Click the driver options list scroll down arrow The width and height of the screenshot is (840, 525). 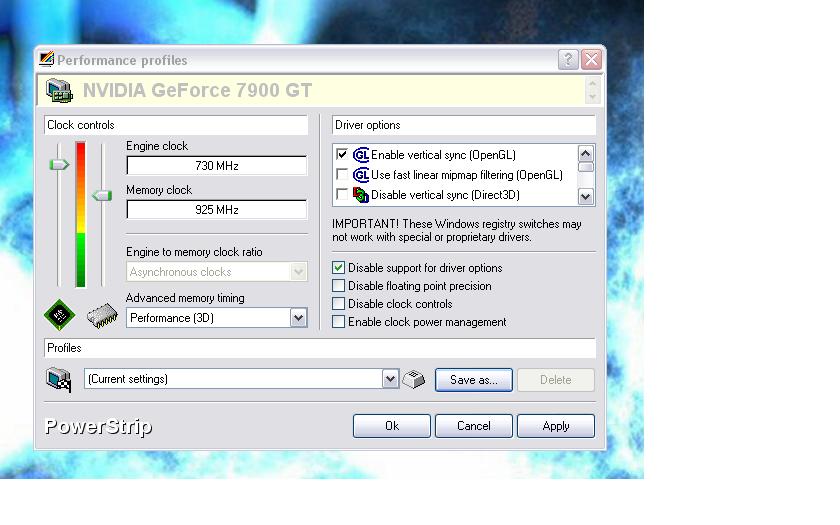click(x=586, y=197)
